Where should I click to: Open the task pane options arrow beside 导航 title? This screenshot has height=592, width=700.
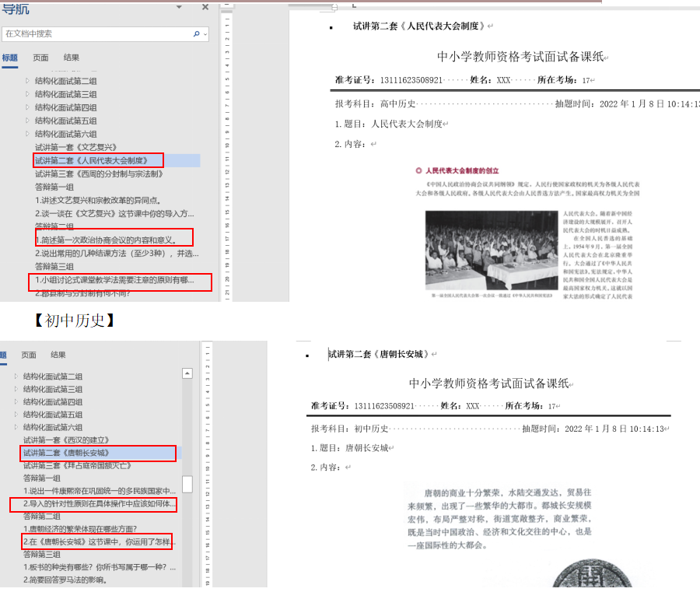click(x=179, y=7)
